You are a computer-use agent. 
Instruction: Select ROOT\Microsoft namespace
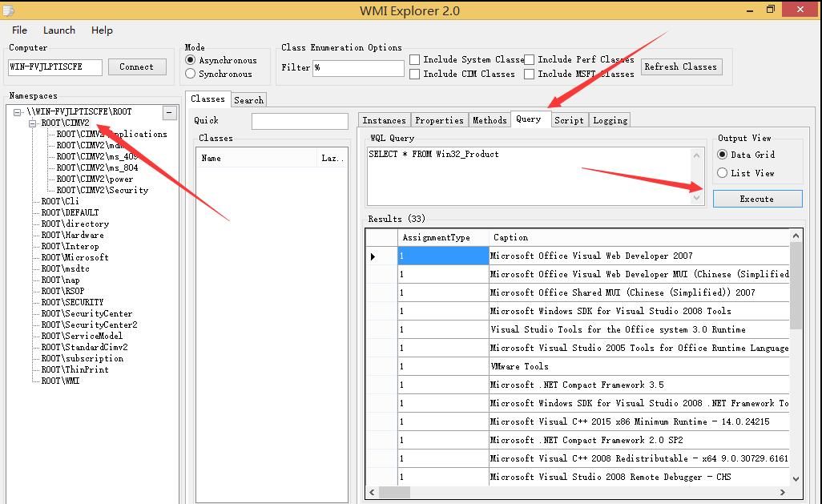[75, 257]
